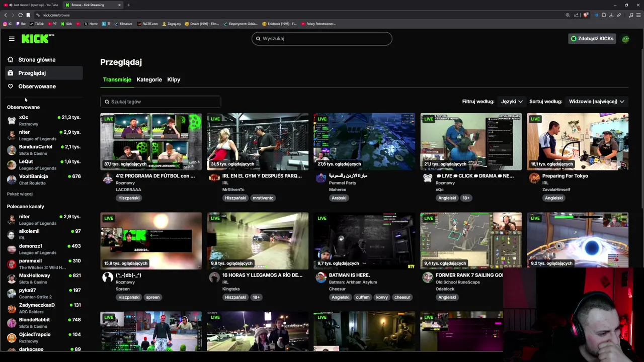Click the Szukaj tagów input field

tap(160, 102)
